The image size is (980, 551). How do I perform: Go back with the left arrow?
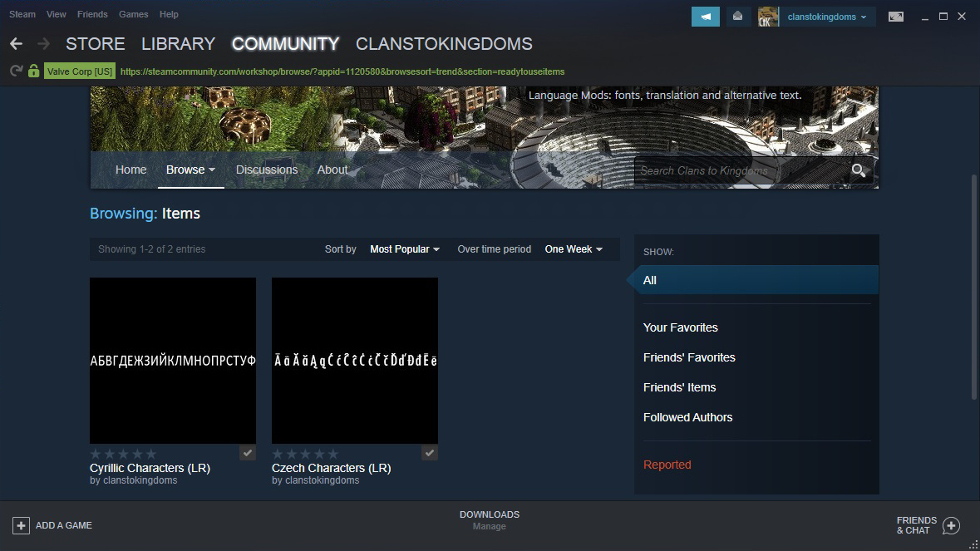(17, 44)
